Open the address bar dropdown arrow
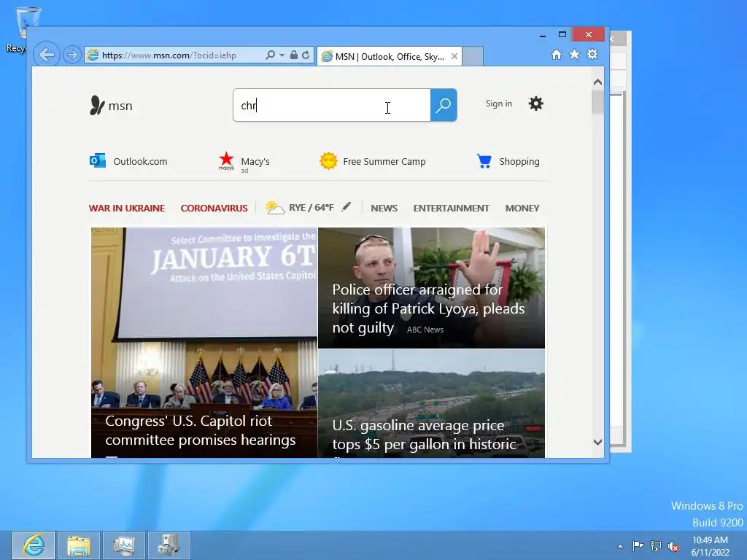The height and width of the screenshot is (560, 747). 282,55
